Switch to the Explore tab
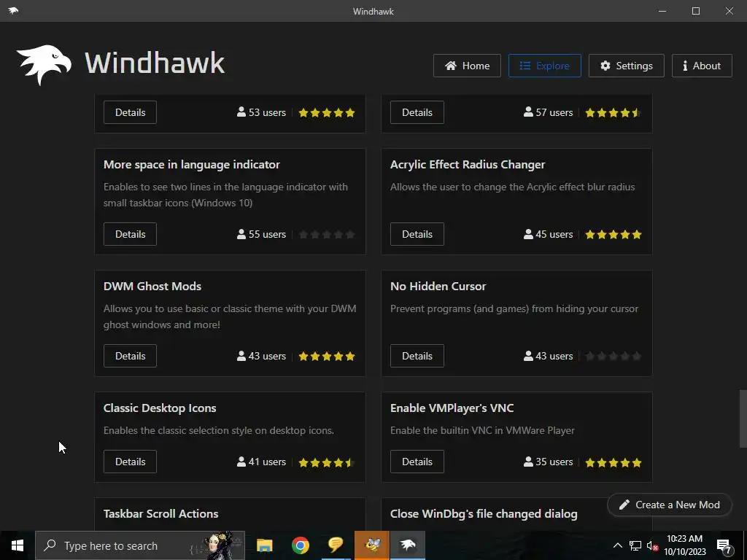 (544, 66)
